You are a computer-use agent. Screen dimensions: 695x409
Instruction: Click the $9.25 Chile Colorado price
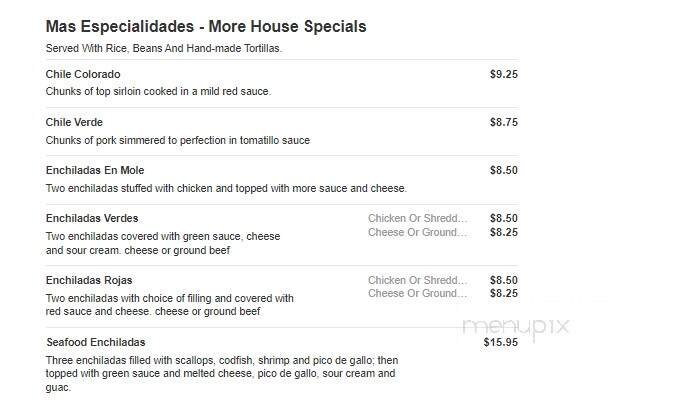click(x=503, y=74)
